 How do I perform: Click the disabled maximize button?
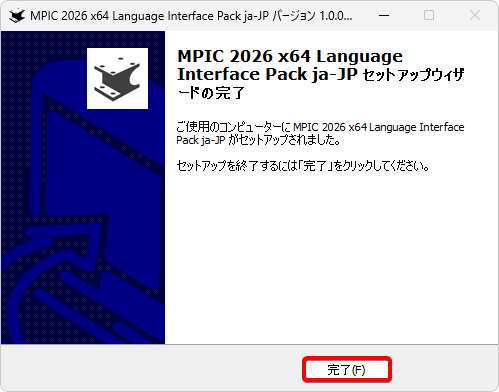pyautogui.click(x=429, y=15)
